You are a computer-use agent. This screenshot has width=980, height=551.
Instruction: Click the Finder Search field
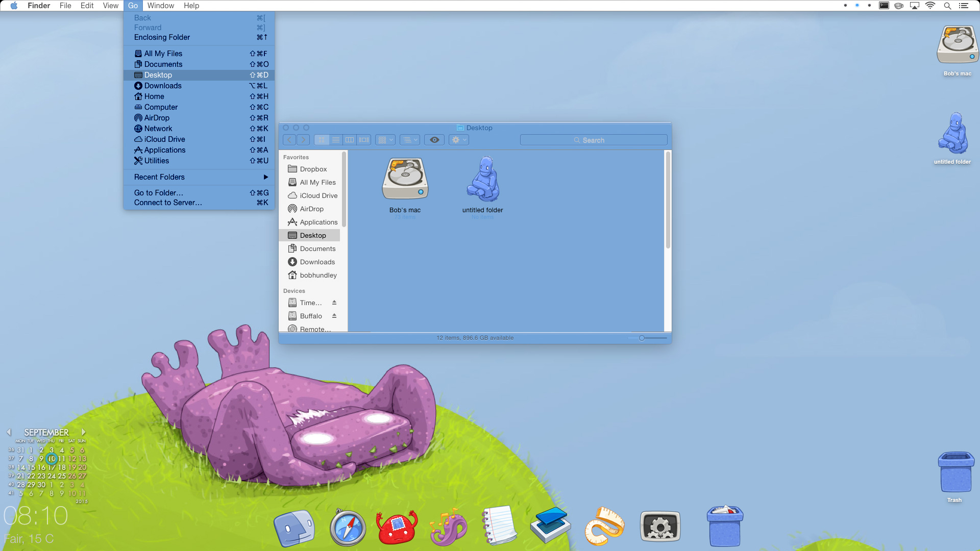[593, 140]
